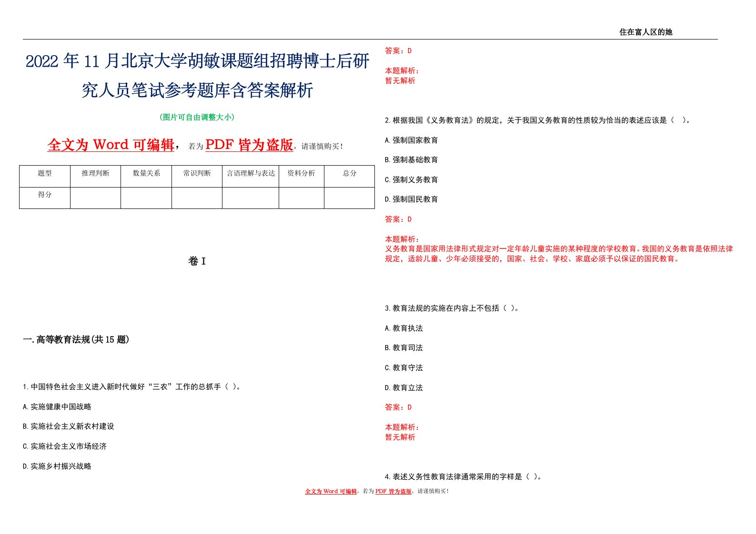Click the 答案：D under question 2
Image resolution: width=756 pixels, height=534 pixels.
coord(398,219)
